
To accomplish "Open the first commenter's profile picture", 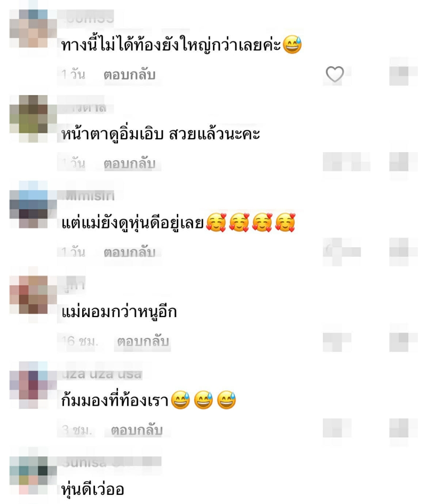I will pyautogui.click(x=33, y=28).
